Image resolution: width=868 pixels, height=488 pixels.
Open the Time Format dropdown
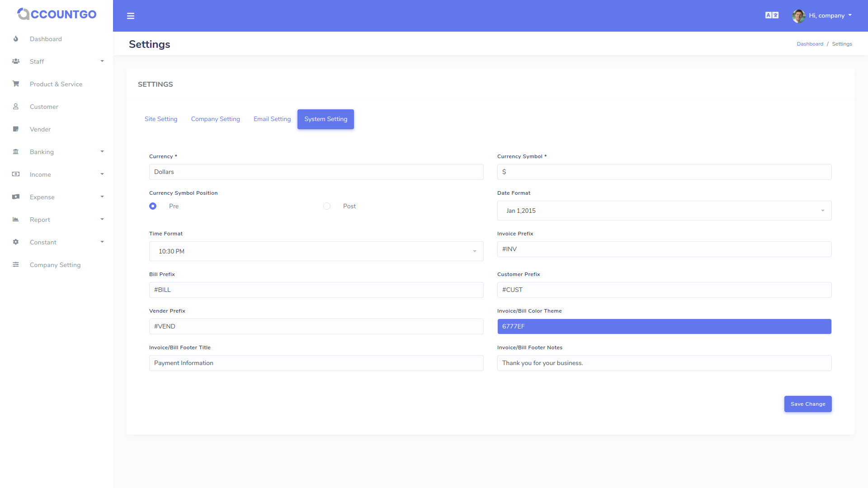click(x=316, y=251)
